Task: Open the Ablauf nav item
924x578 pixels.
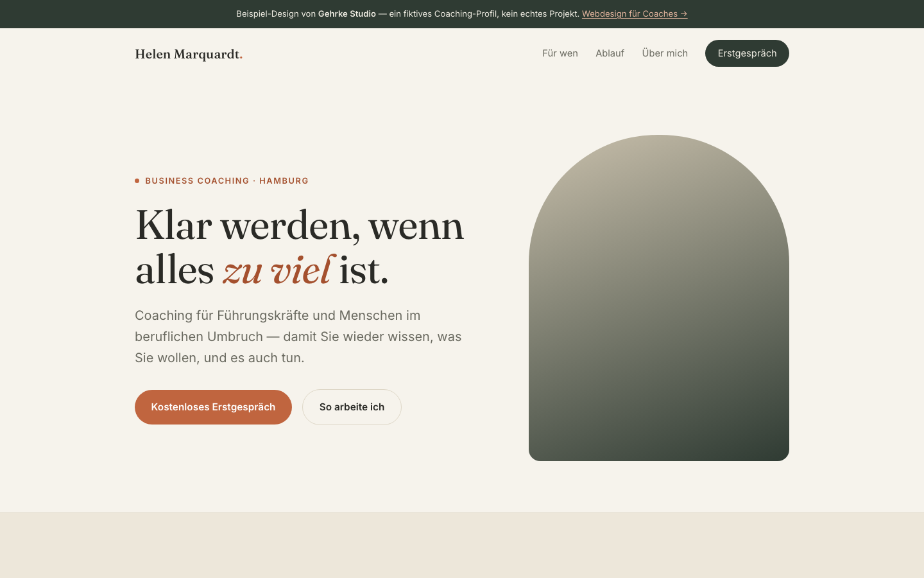Action: coord(610,53)
